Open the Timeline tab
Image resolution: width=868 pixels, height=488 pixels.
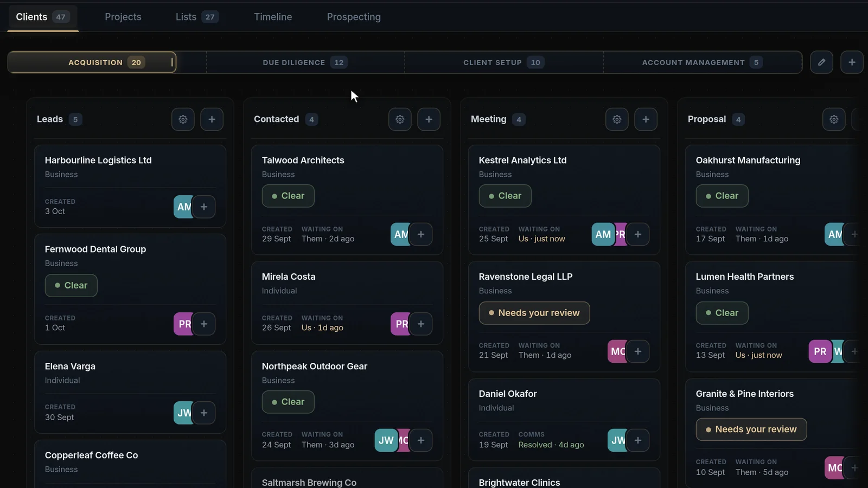(x=273, y=17)
